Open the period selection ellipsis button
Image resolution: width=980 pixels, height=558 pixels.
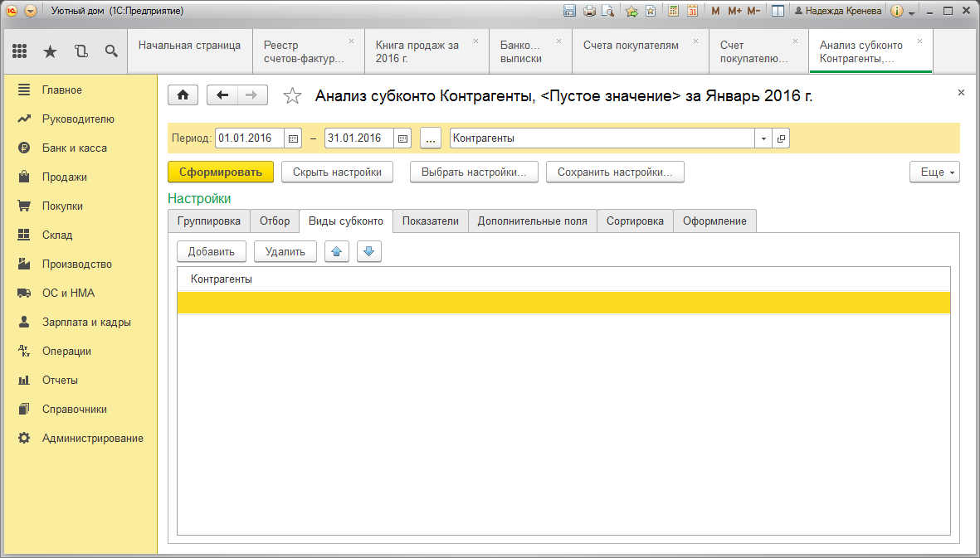coord(431,138)
